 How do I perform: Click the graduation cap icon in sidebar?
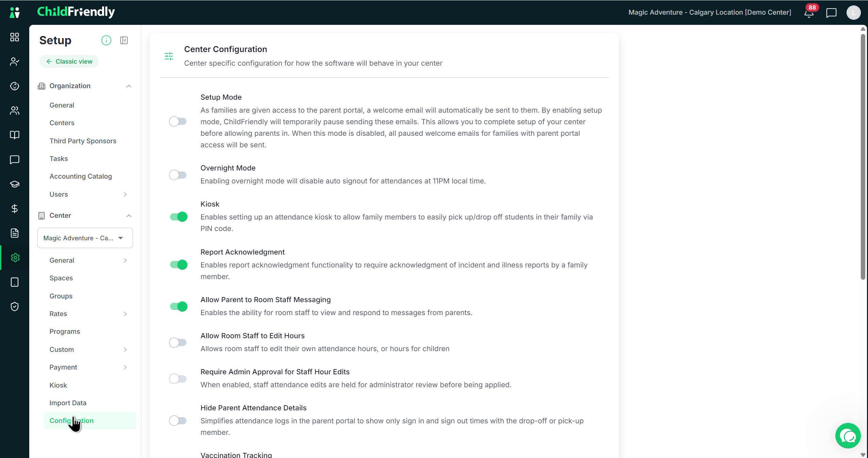pyautogui.click(x=15, y=184)
